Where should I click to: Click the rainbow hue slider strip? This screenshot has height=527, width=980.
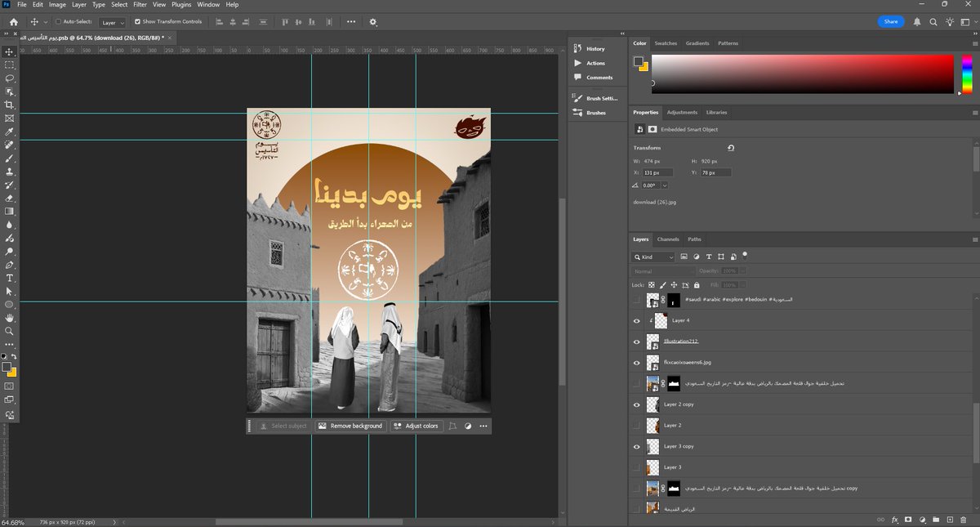(x=966, y=74)
